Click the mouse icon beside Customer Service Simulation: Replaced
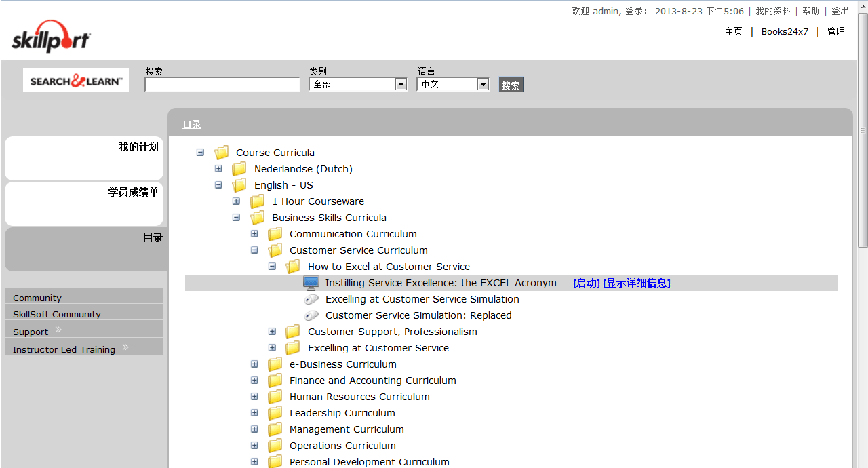 (311, 315)
